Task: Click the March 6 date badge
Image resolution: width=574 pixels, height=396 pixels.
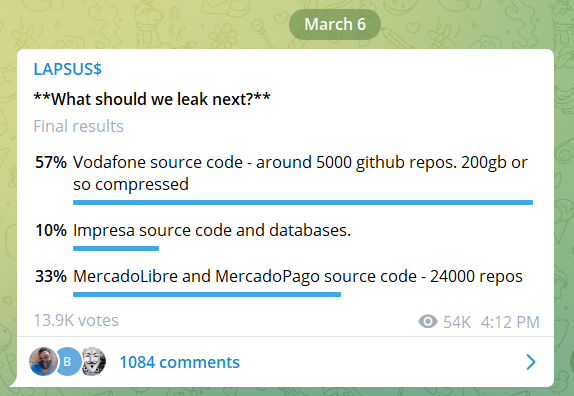Action: [335, 25]
